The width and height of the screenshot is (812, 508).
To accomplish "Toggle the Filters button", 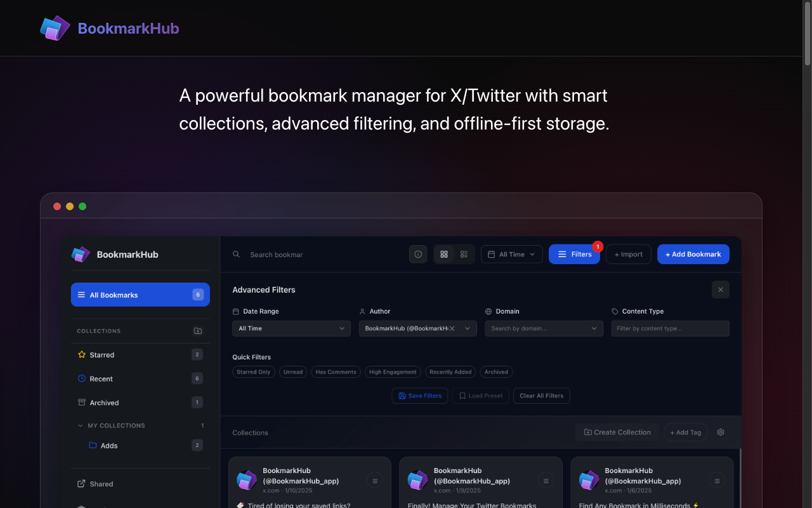I will [574, 254].
